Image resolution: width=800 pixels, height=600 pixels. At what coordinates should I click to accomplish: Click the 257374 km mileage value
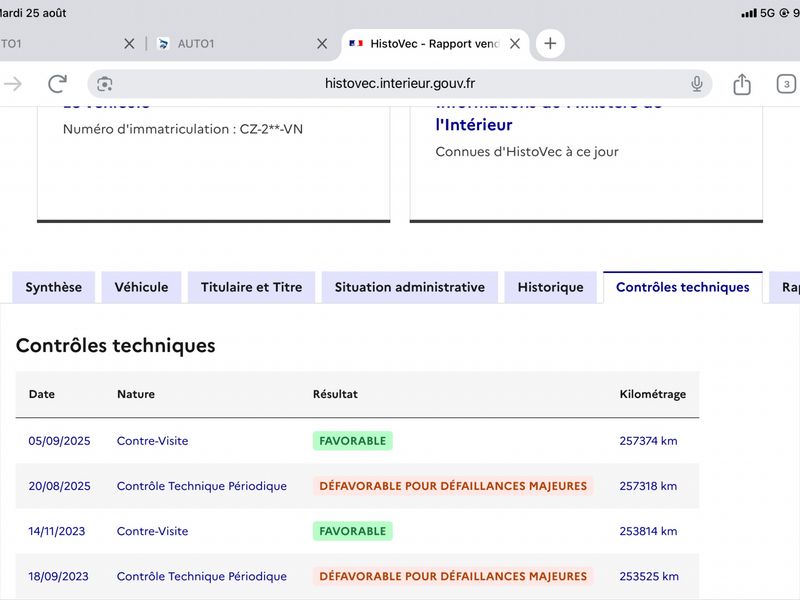pos(648,441)
